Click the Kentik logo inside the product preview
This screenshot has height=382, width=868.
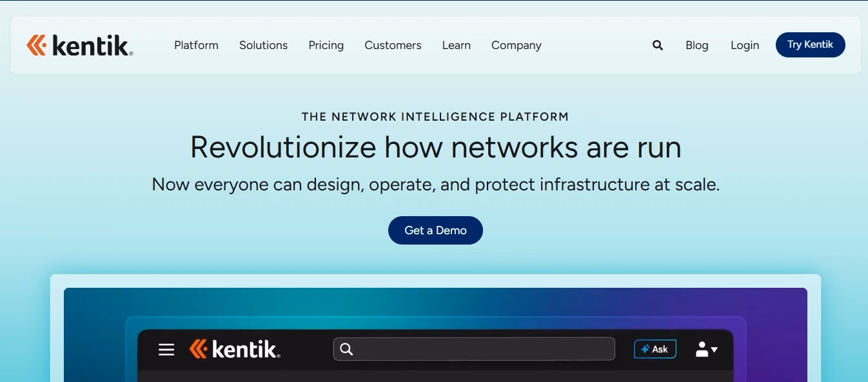click(235, 349)
